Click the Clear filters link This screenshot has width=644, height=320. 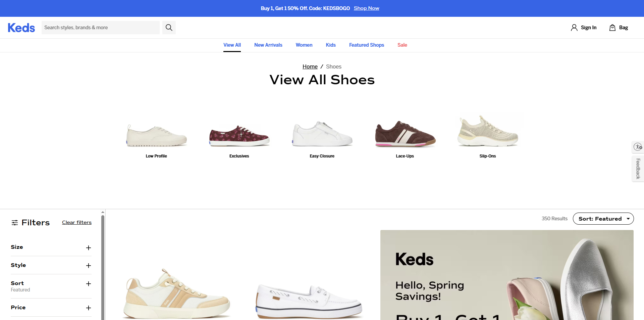pyautogui.click(x=76, y=222)
